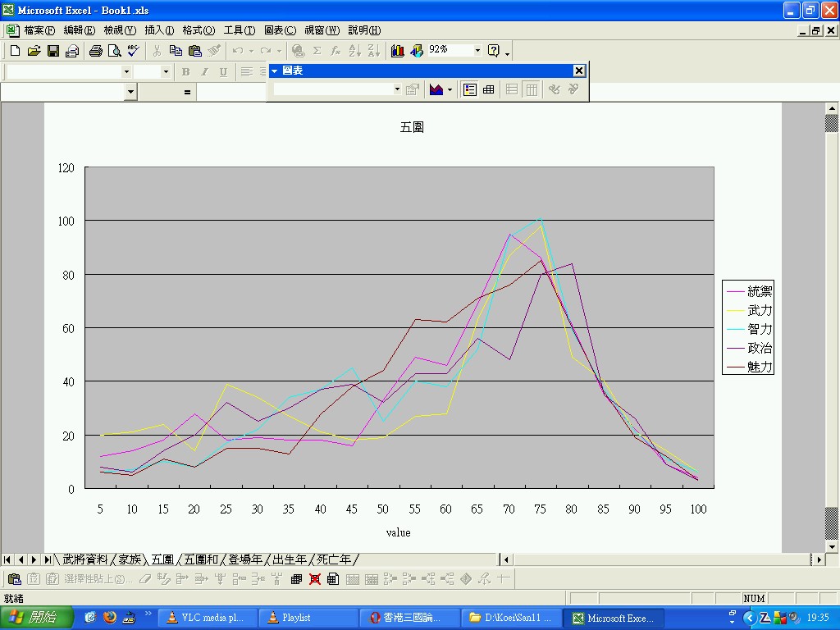840x630 pixels.
Task: Create a new workbook with the toolbar icon
Action: coord(15,51)
